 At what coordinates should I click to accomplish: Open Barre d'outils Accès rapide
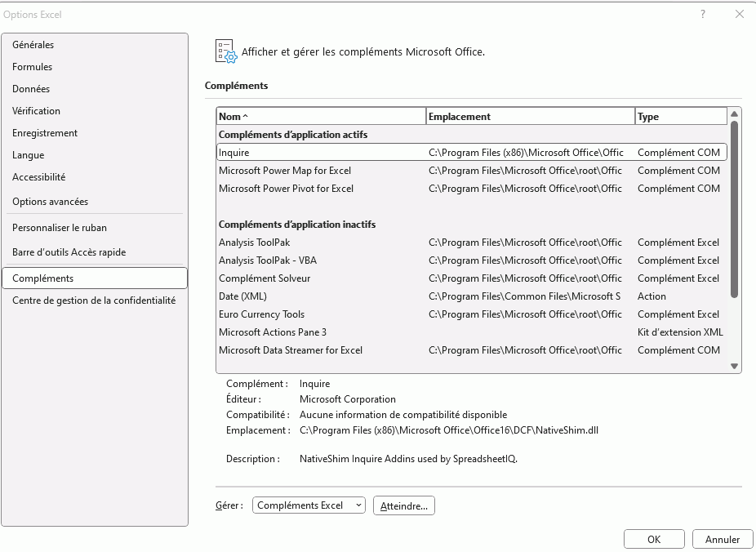click(x=95, y=252)
